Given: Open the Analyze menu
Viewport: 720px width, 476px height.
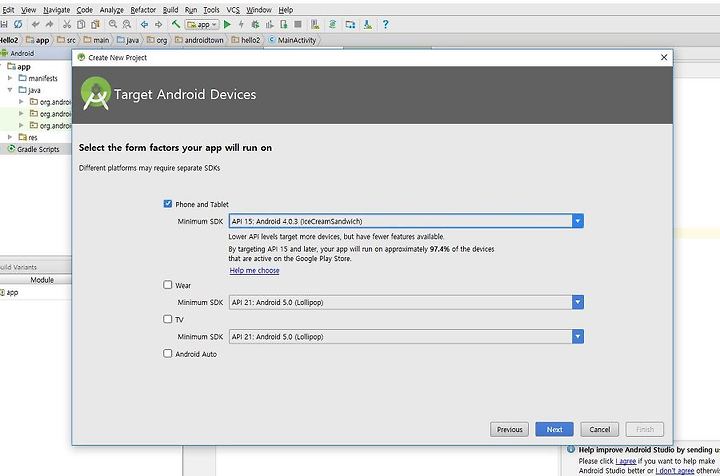Looking at the screenshot, I should (x=112, y=10).
